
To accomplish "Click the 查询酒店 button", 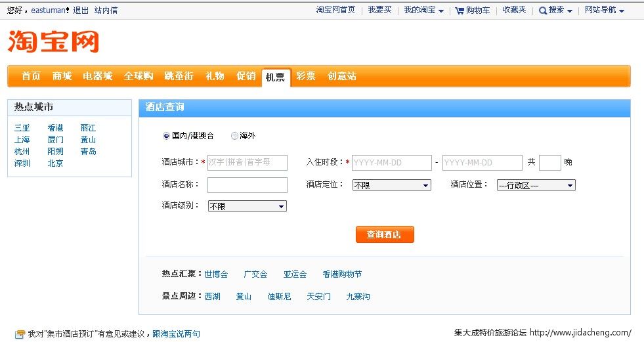I will tap(385, 234).
